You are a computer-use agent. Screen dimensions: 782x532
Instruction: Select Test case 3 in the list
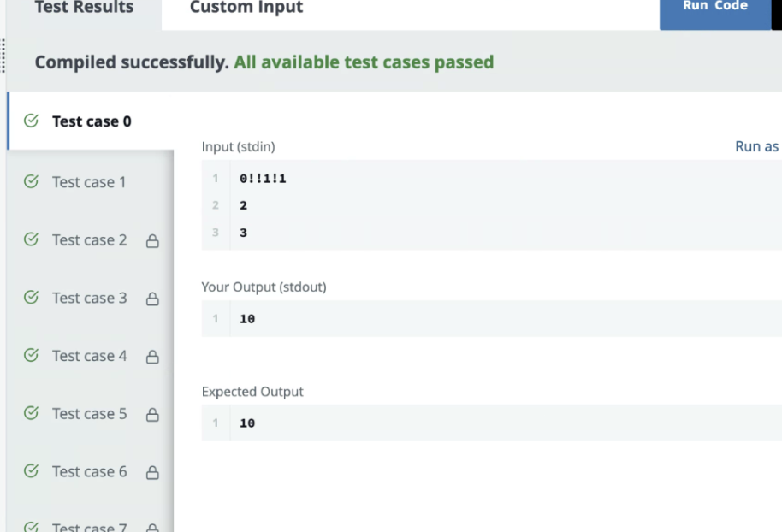pos(91,298)
